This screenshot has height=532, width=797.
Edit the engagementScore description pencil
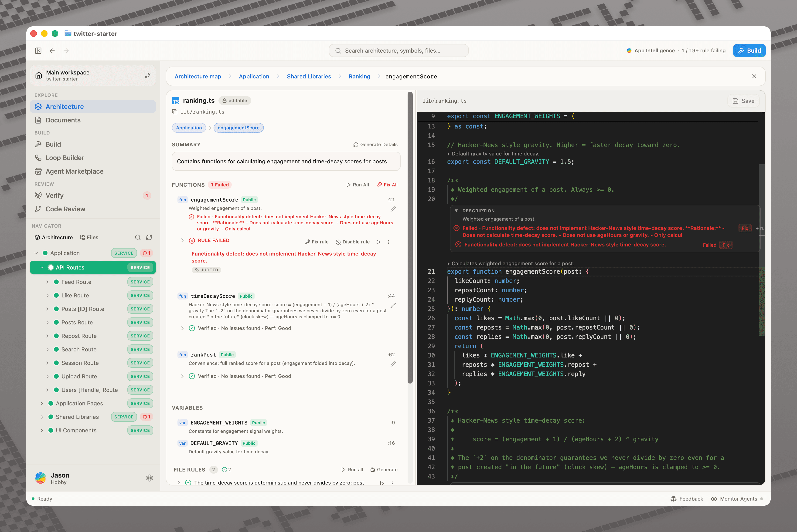click(x=393, y=209)
